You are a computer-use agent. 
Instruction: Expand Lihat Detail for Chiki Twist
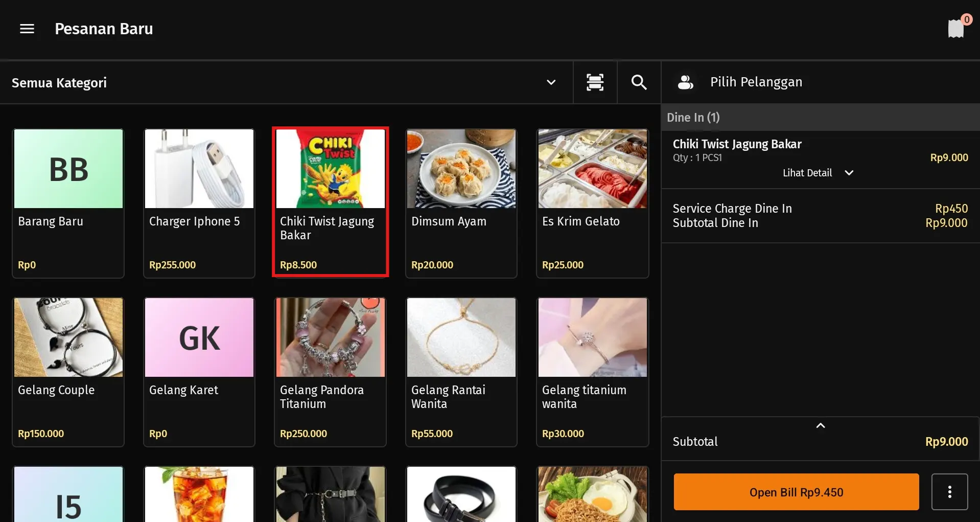click(818, 173)
